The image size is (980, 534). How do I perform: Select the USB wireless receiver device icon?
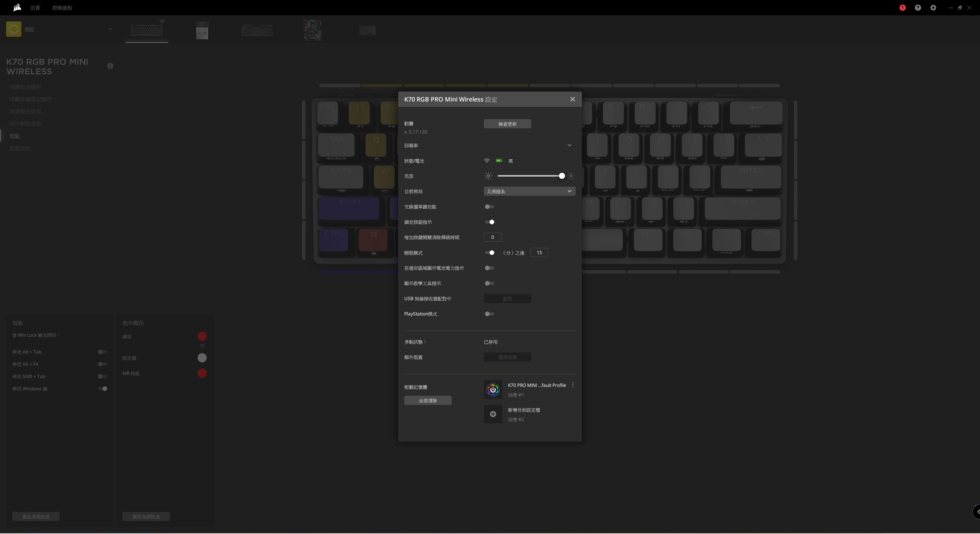tap(202, 30)
